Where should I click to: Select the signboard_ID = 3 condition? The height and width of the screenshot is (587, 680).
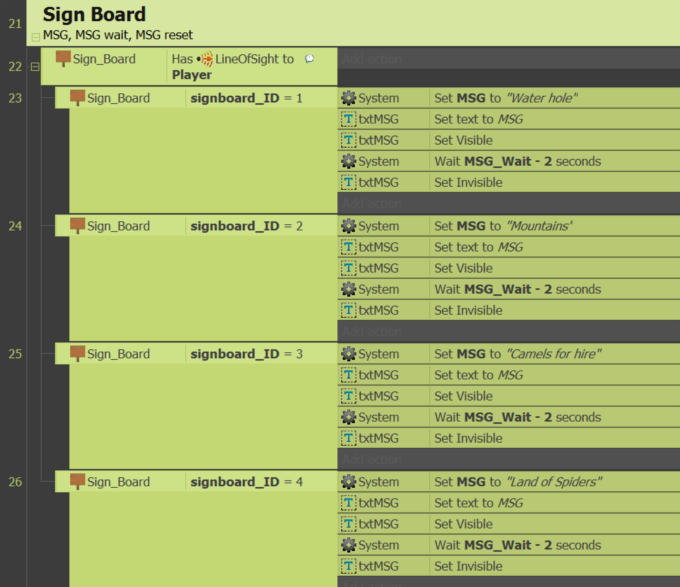tap(247, 354)
